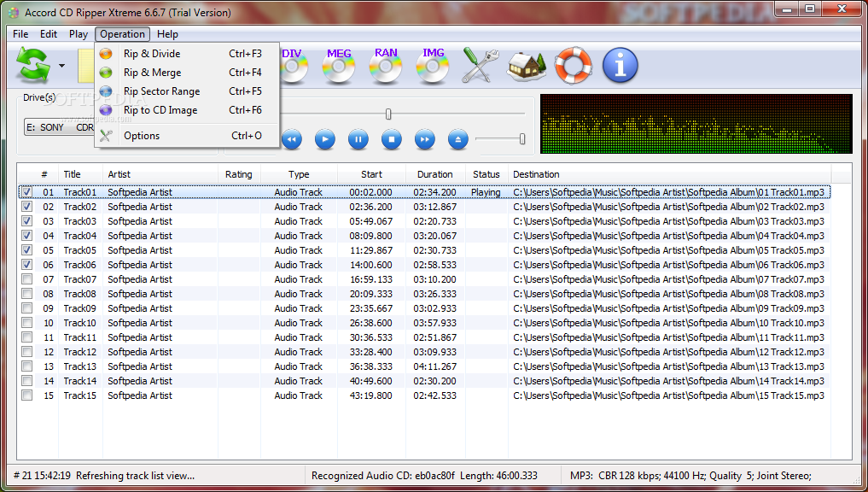The image size is (868, 492).
Task: Click the eject disc button
Action: click(x=457, y=139)
